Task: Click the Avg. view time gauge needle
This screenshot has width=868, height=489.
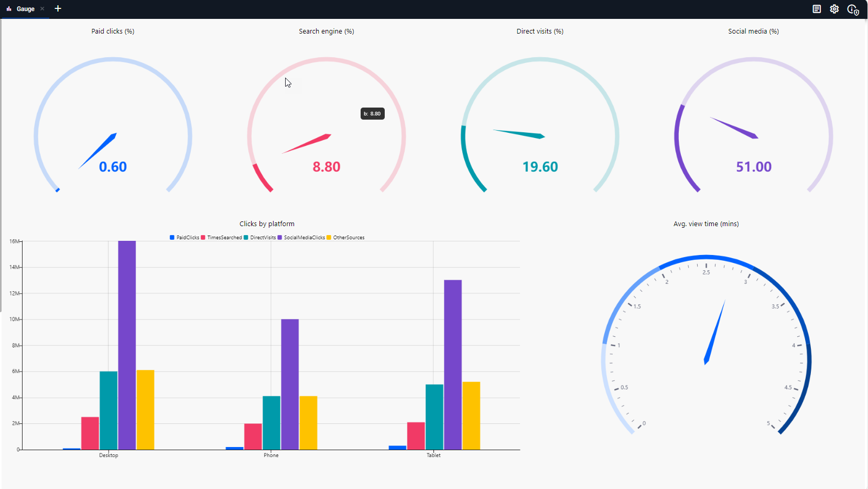Action: 715,332
